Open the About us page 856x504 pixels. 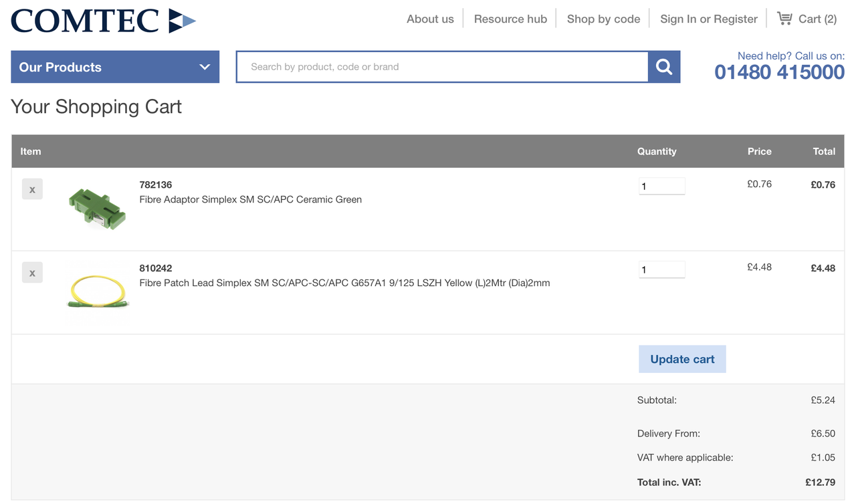click(430, 19)
